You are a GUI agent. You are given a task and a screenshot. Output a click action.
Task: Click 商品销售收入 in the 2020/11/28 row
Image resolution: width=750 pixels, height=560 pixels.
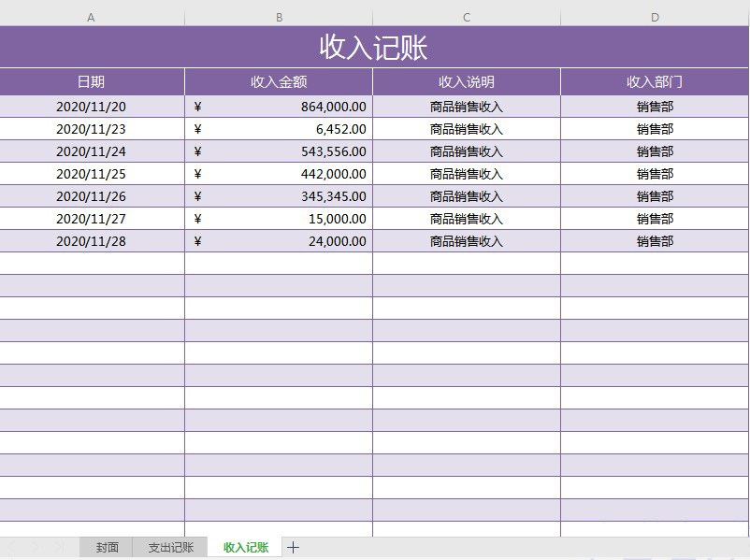point(467,241)
